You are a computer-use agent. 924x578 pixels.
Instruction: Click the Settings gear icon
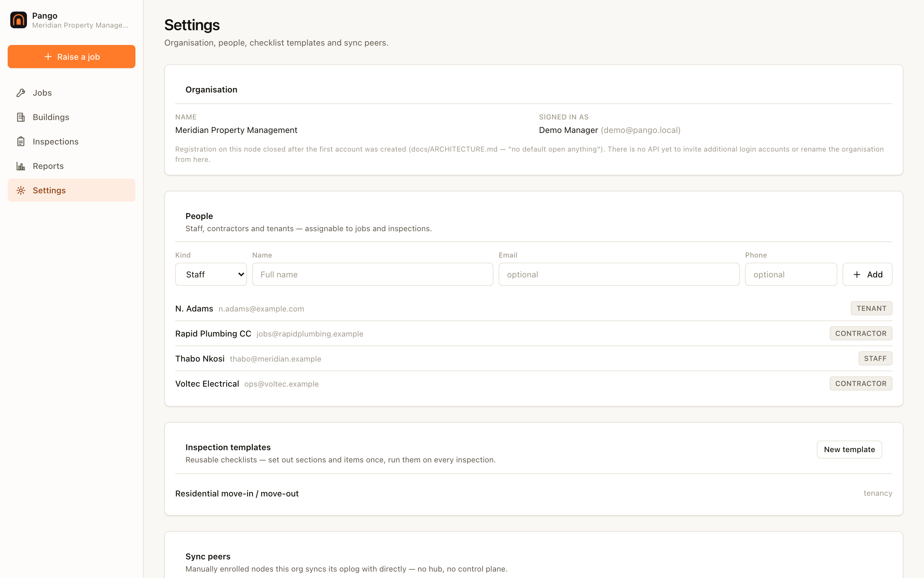point(21,190)
